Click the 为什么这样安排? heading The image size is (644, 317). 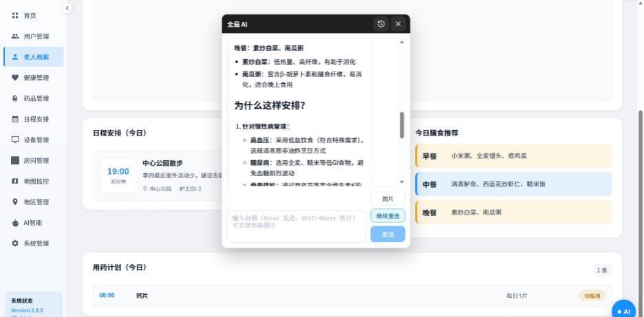click(x=270, y=105)
